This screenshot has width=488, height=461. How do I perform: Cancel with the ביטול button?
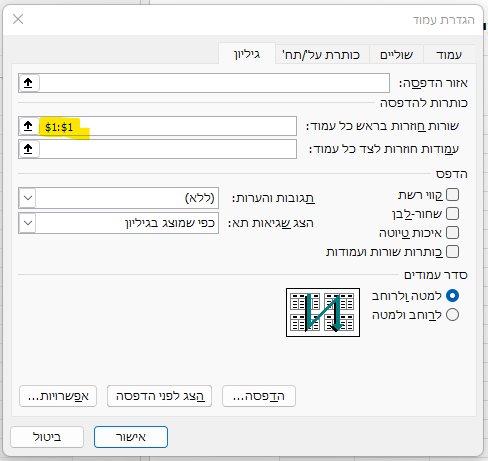(x=47, y=437)
